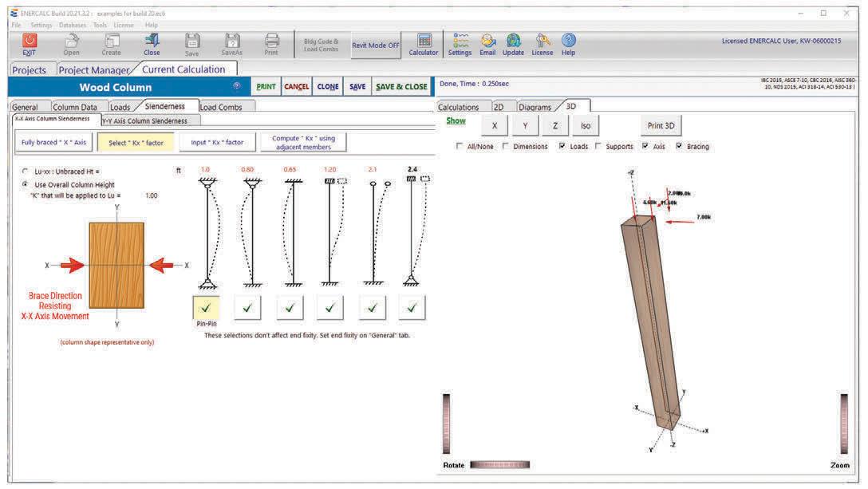Select the Pin-Pin K=1.0 checkmark

(206, 307)
